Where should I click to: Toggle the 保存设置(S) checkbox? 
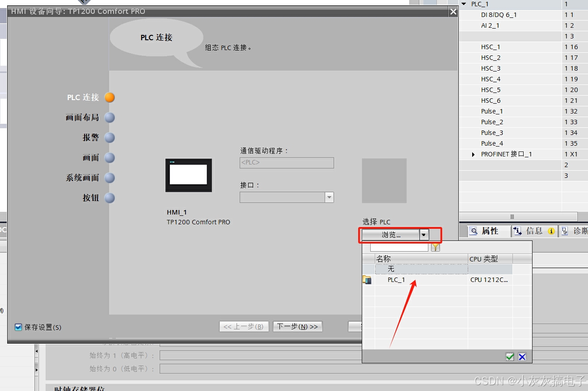[x=18, y=327]
